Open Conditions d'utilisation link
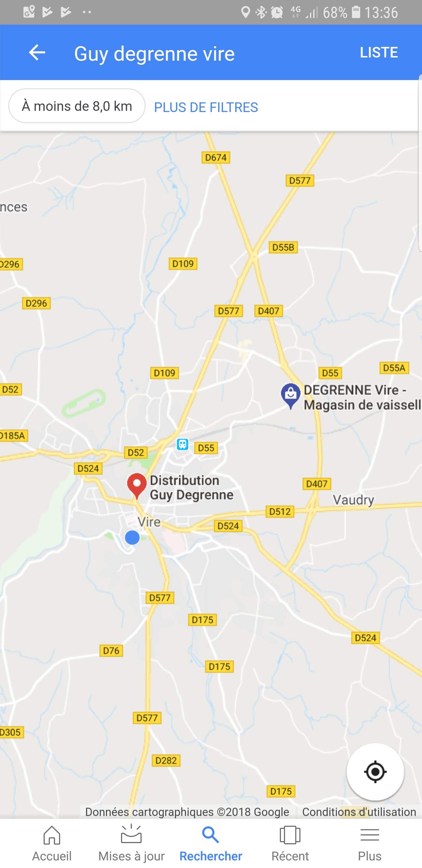 pyautogui.click(x=359, y=812)
